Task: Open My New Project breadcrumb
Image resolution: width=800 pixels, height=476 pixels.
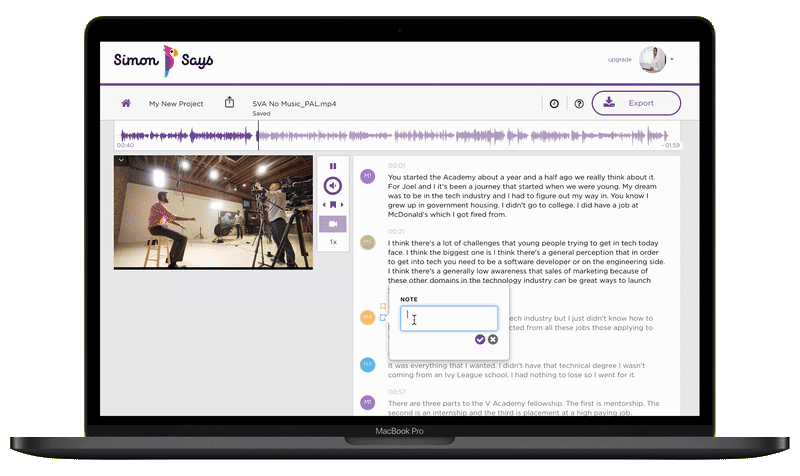Action: point(176,104)
